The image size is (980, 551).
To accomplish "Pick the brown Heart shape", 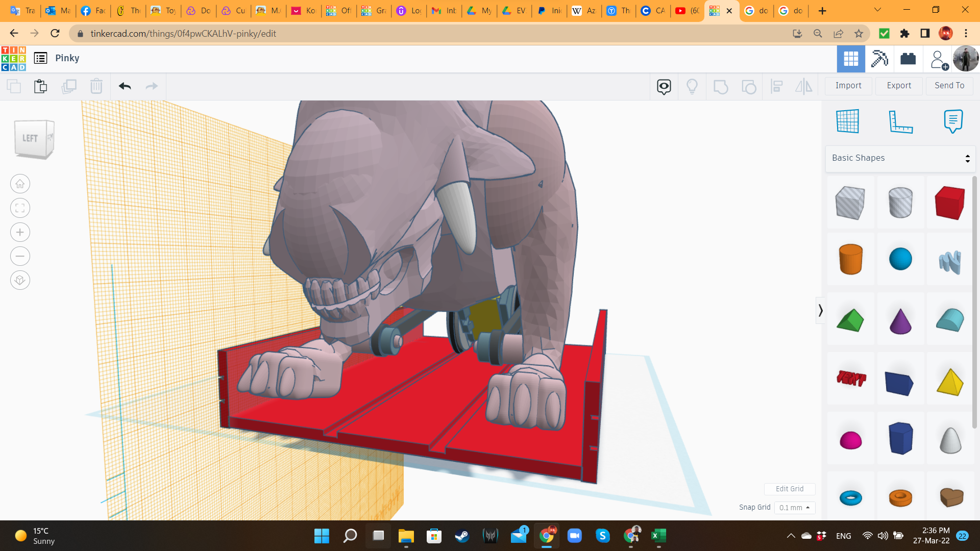I will (x=951, y=497).
